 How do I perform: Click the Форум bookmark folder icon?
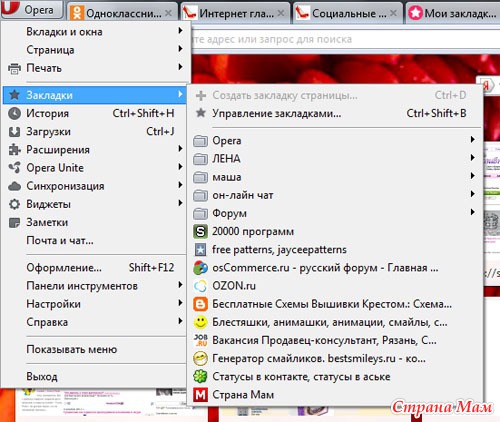point(200,213)
